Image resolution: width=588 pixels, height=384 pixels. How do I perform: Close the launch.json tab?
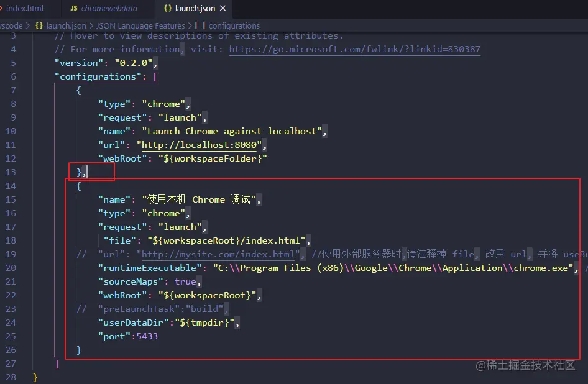[x=223, y=8]
